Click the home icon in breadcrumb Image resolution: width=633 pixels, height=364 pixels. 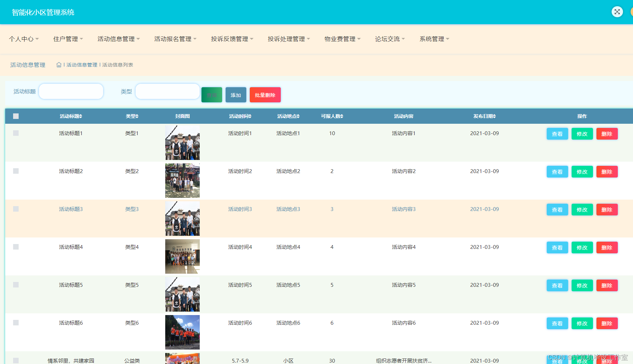[x=59, y=65]
